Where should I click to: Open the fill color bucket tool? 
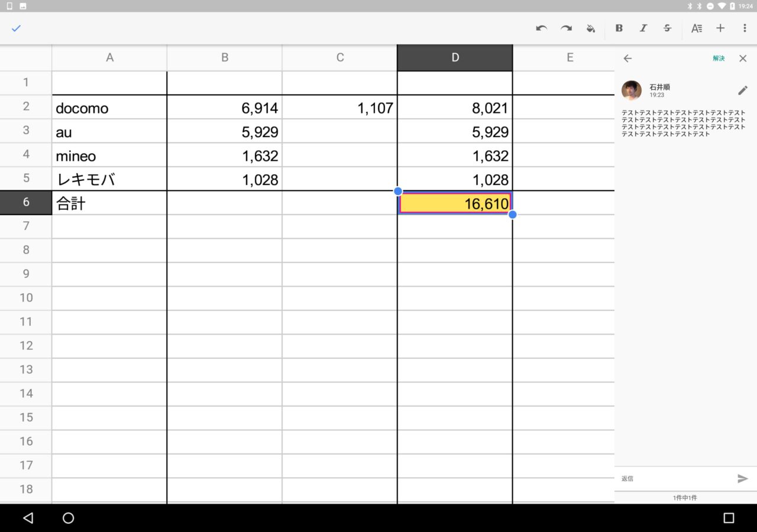pos(590,28)
